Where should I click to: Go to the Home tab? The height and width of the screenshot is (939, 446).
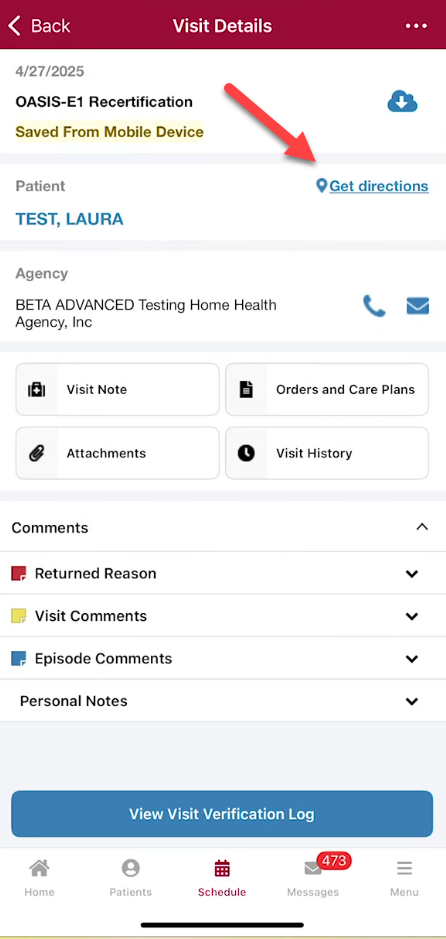(x=40, y=878)
